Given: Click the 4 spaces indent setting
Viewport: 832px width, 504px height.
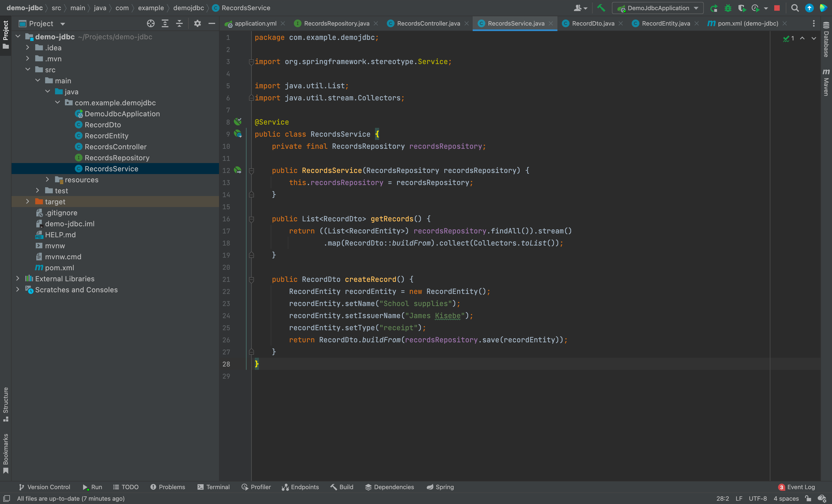Looking at the screenshot, I should pos(786,498).
